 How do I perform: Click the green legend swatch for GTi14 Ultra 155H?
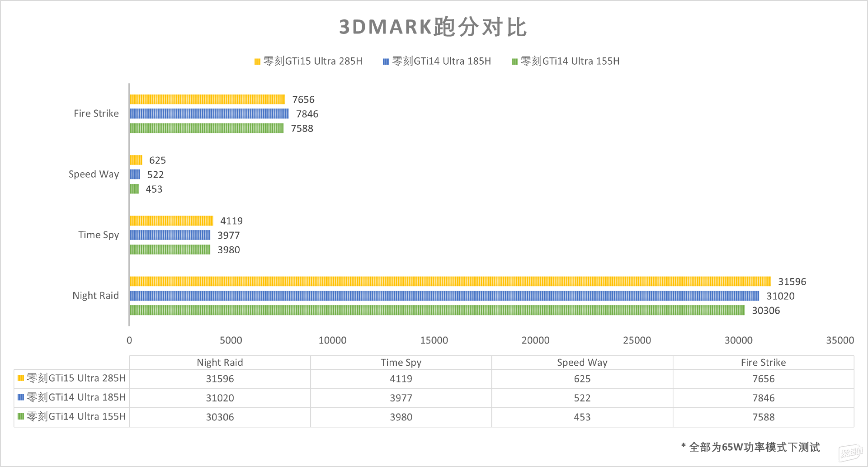[x=514, y=62]
